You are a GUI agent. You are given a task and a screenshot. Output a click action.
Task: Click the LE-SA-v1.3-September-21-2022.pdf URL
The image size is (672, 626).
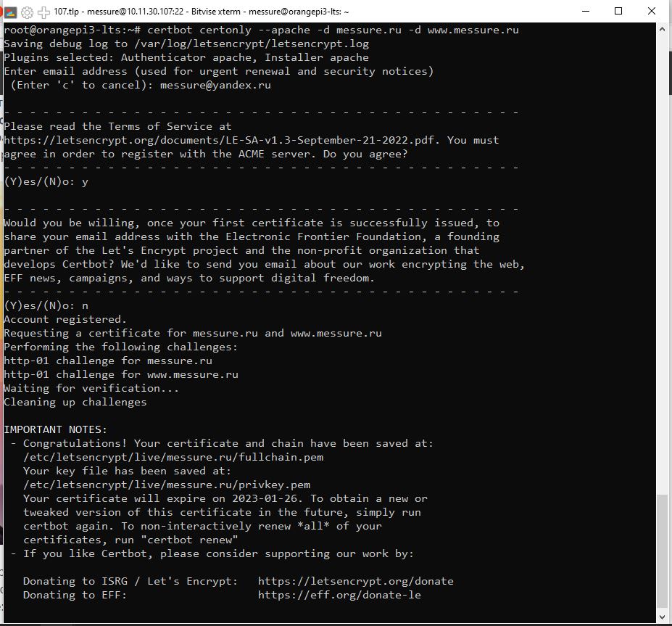click(x=221, y=140)
